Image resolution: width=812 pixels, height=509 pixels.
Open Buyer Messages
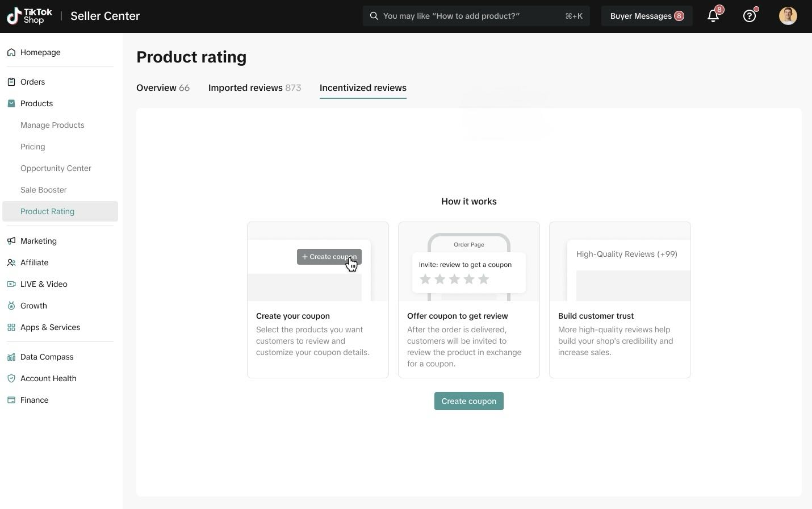[647, 15]
